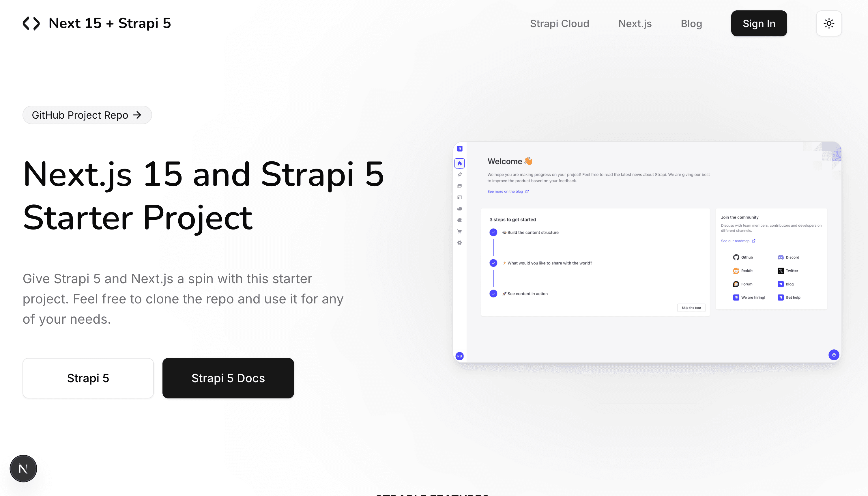Open the Strapi 5 Docs button
The image size is (868, 496).
click(228, 378)
